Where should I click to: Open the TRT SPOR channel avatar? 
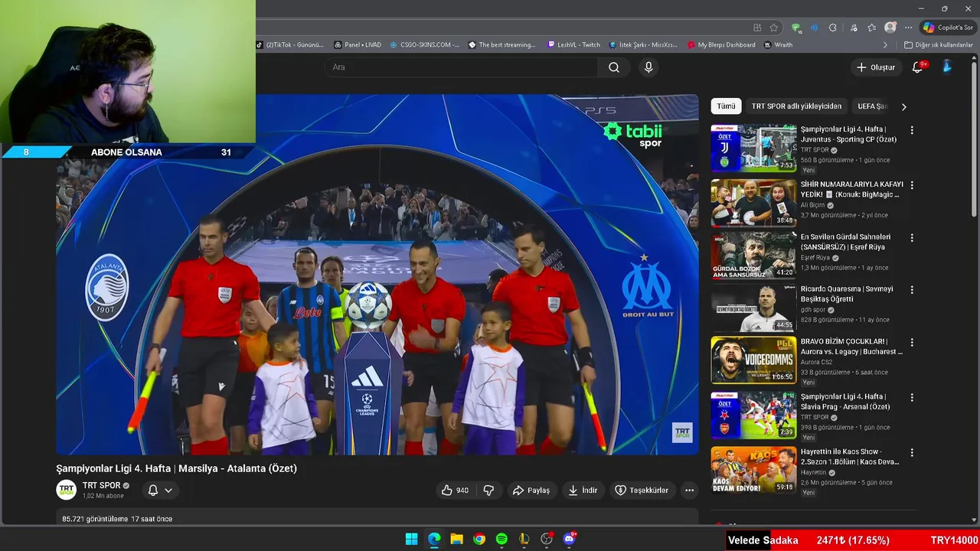click(x=67, y=490)
